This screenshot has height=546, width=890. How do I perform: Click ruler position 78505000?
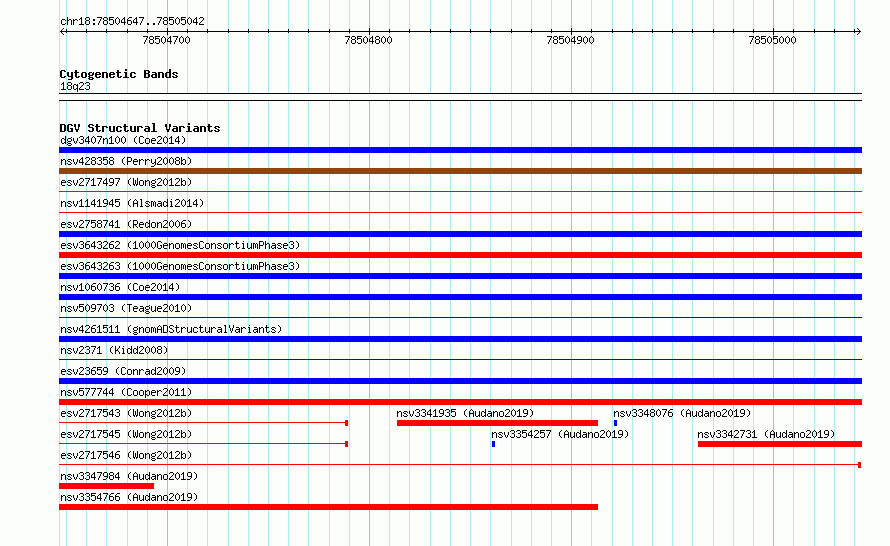[x=773, y=40]
